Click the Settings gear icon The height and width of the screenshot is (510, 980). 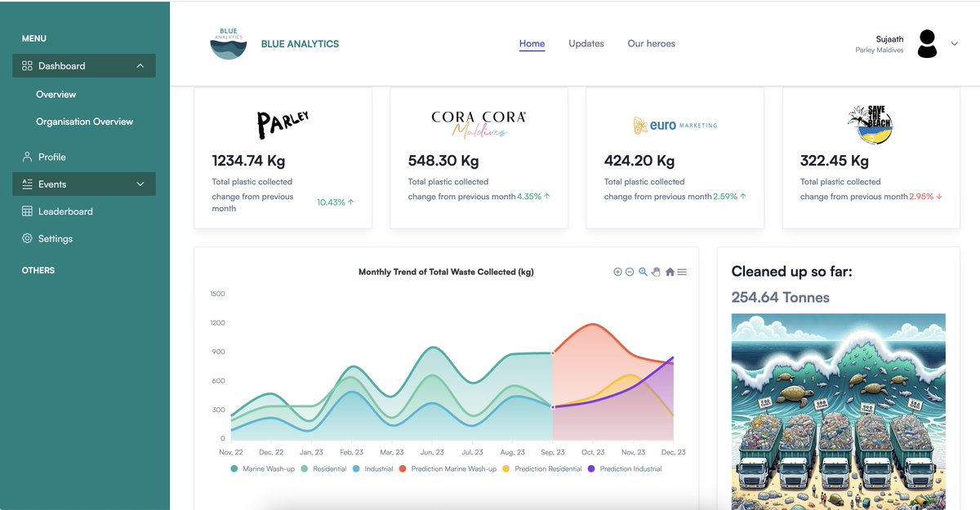27,239
